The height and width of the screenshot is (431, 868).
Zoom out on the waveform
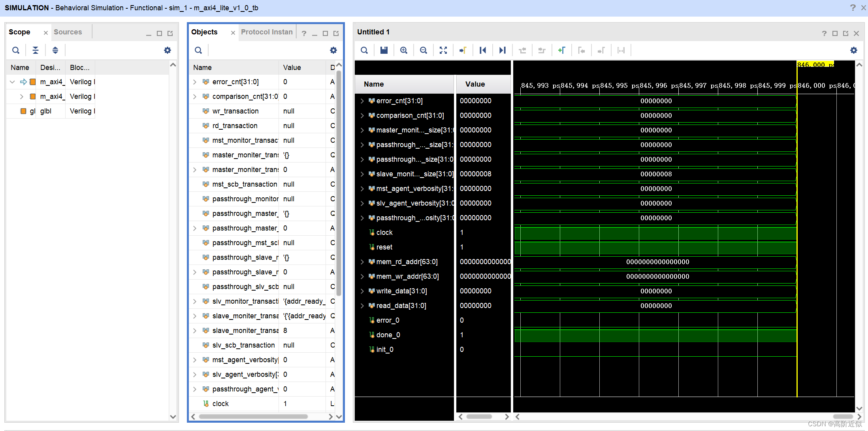click(x=423, y=50)
